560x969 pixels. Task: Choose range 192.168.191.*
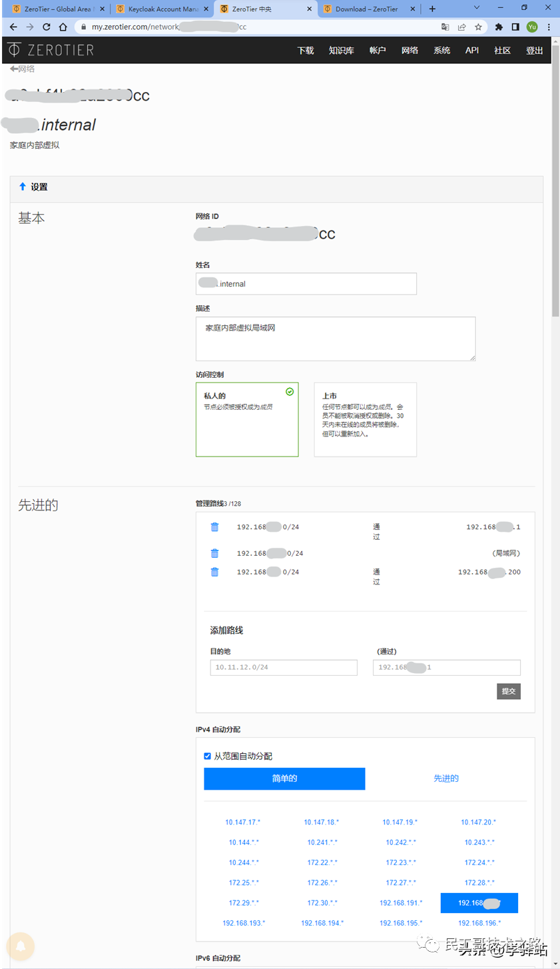point(401,903)
